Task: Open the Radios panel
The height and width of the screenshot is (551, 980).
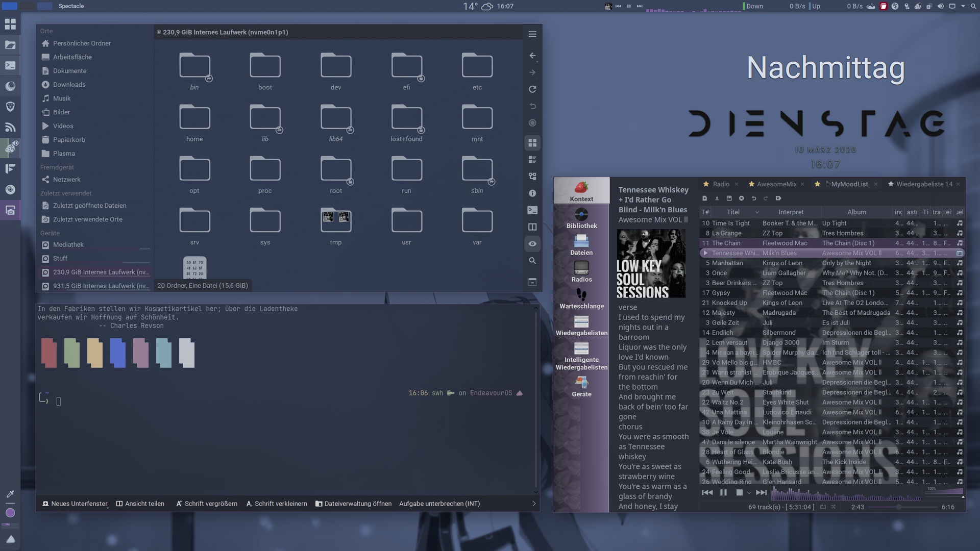Action: click(x=581, y=272)
